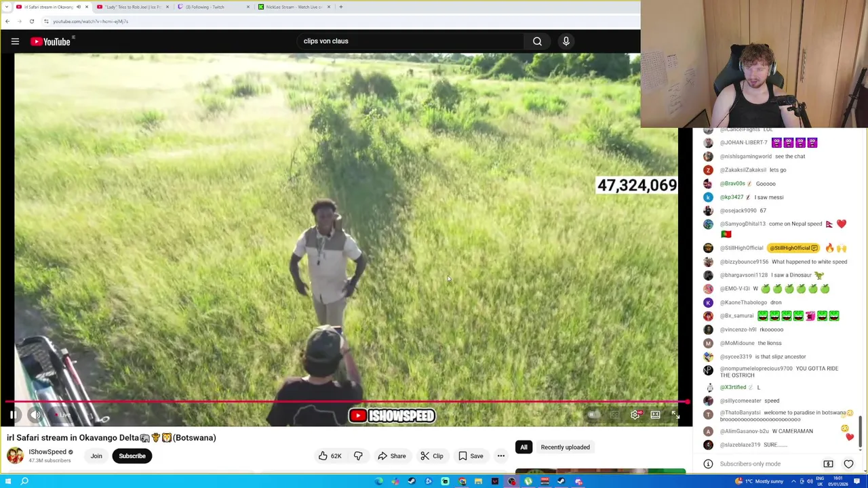The image size is (868, 488).
Task: Open the IShowSpeed channel avatar
Action: (x=15, y=455)
